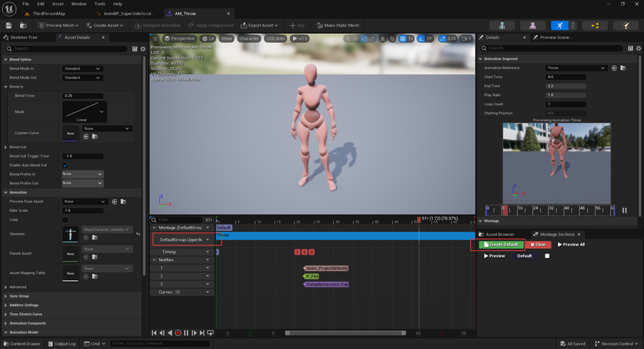
Task: Open the Output Log
Action: pyautogui.click(x=62, y=344)
